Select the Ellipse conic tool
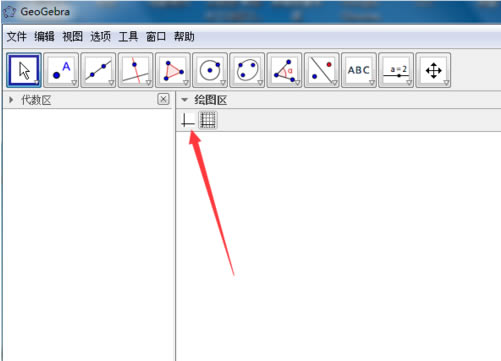Screen dimensions: 501x361 (247, 70)
